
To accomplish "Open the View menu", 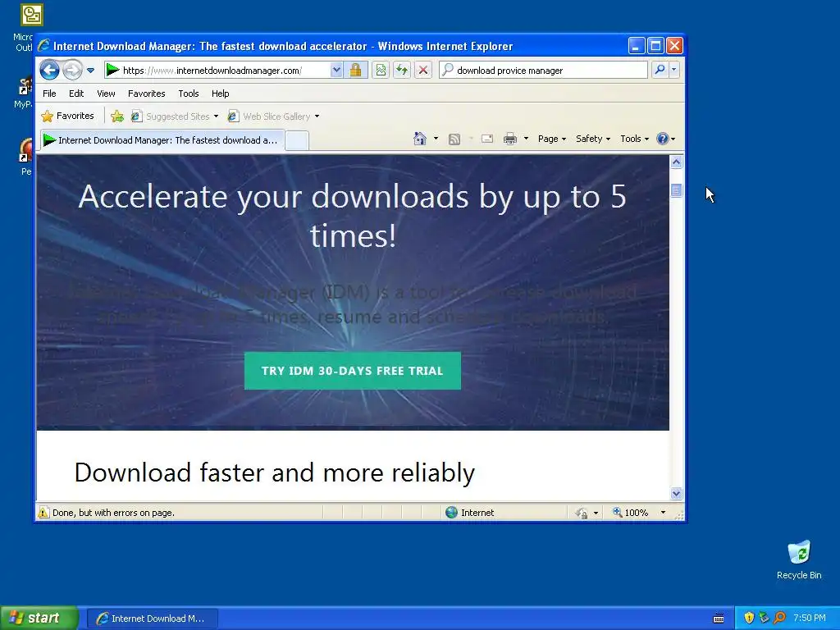I will [x=106, y=94].
